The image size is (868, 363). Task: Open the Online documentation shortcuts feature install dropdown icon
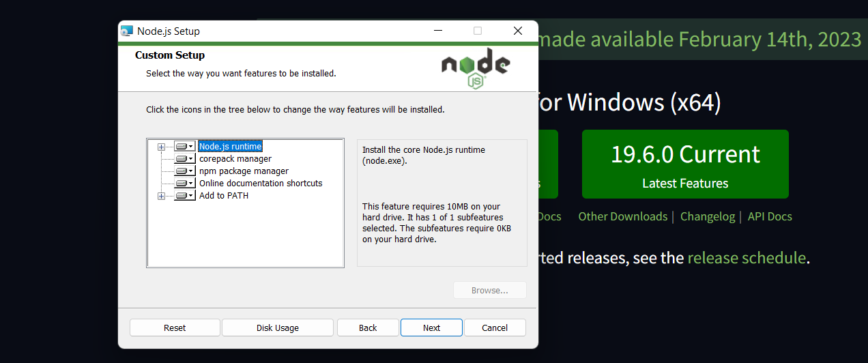pyautogui.click(x=184, y=183)
